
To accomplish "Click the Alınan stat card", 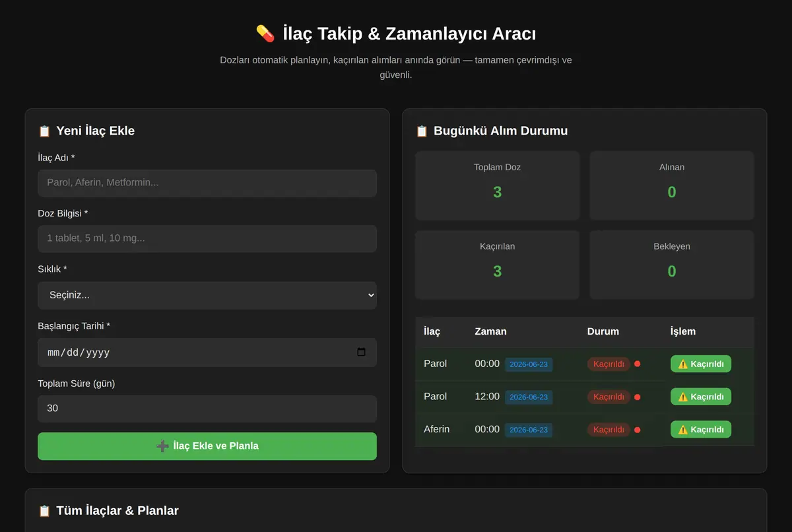I will click(x=672, y=185).
